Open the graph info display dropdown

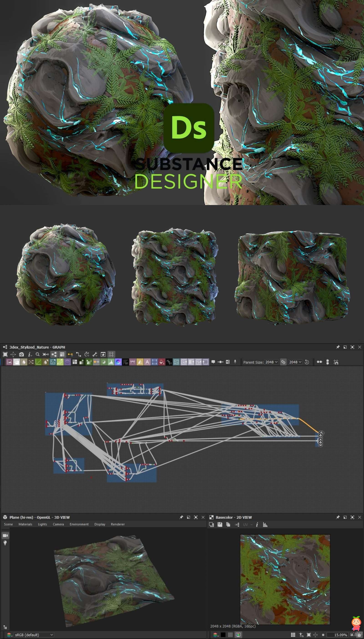click(x=30, y=354)
